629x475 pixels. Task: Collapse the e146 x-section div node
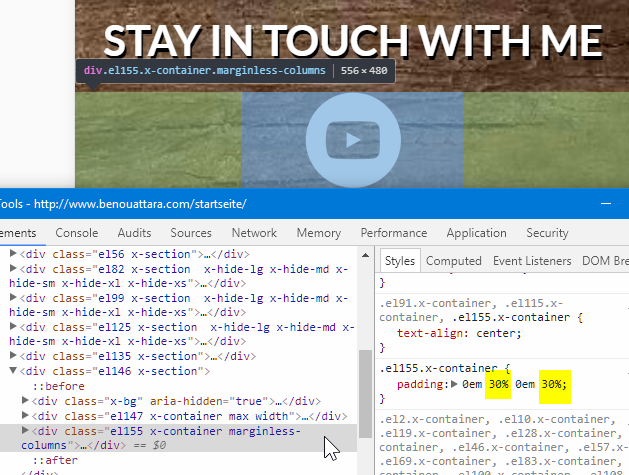click(x=13, y=371)
